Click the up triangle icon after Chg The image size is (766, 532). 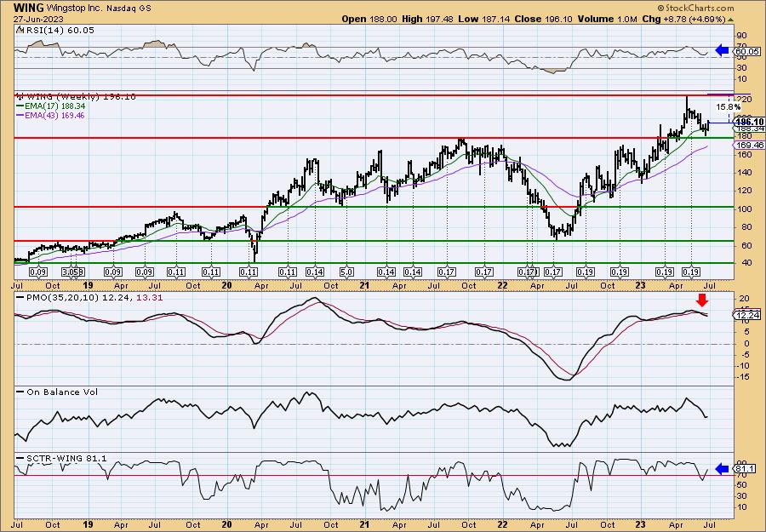pos(731,20)
